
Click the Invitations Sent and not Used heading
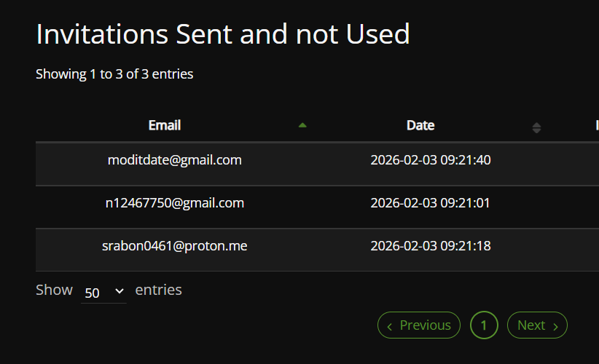pyautogui.click(x=223, y=33)
